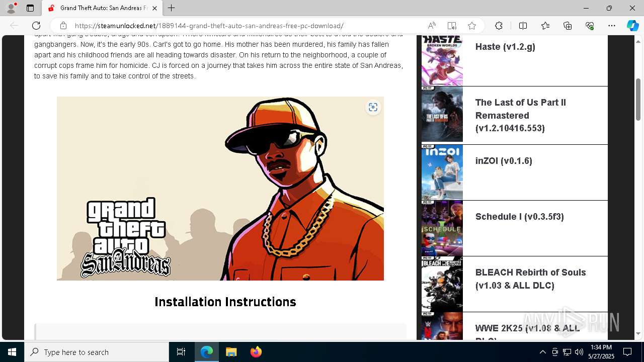Open the Haste game thumbnail
The image size is (644, 362).
click(442, 60)
